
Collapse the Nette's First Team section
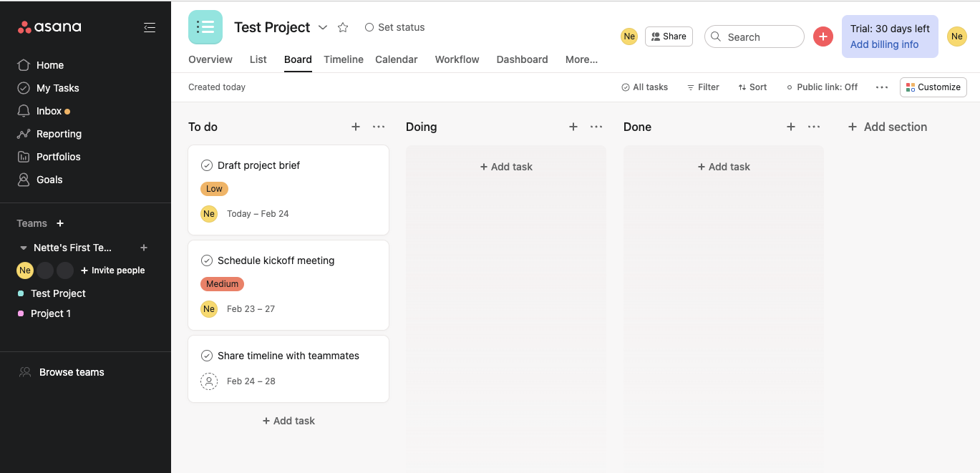click(24, 248)
